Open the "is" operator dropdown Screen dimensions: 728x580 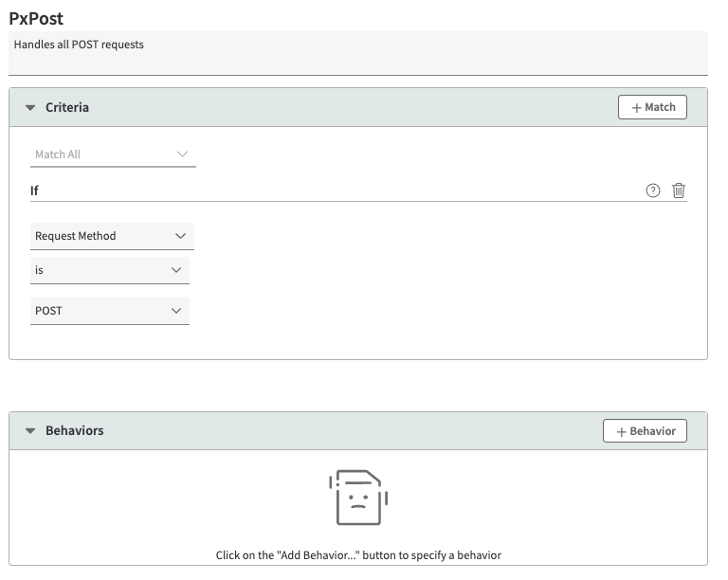(109, 270)
